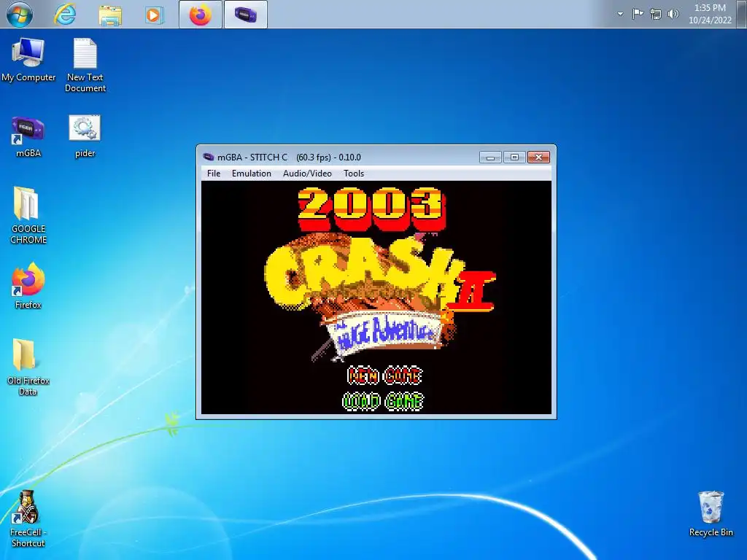Open the Tools menu in mGBA
The height and width of the screenshot is (560, 747).
coord(354,174)
